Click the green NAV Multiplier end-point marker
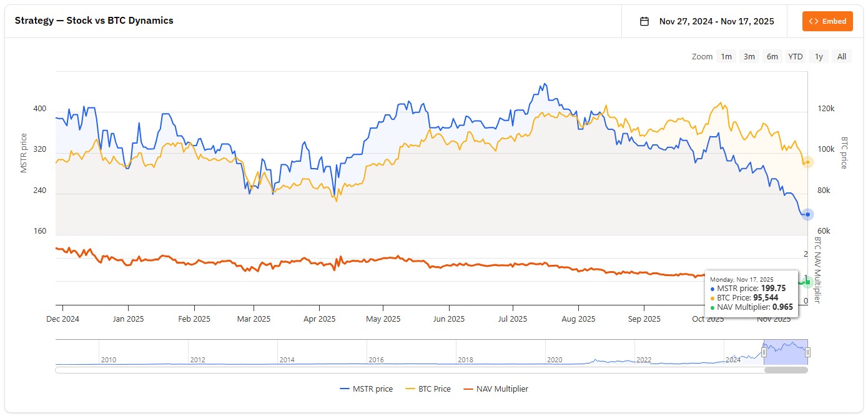 click(807, 282)
